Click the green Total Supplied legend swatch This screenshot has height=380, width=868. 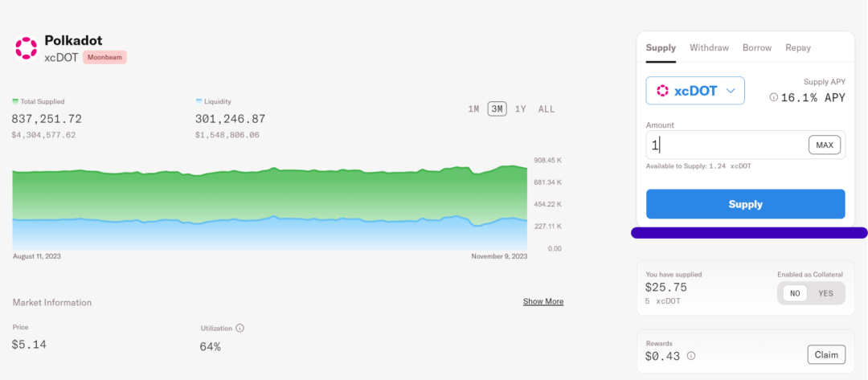coord(15,102)
